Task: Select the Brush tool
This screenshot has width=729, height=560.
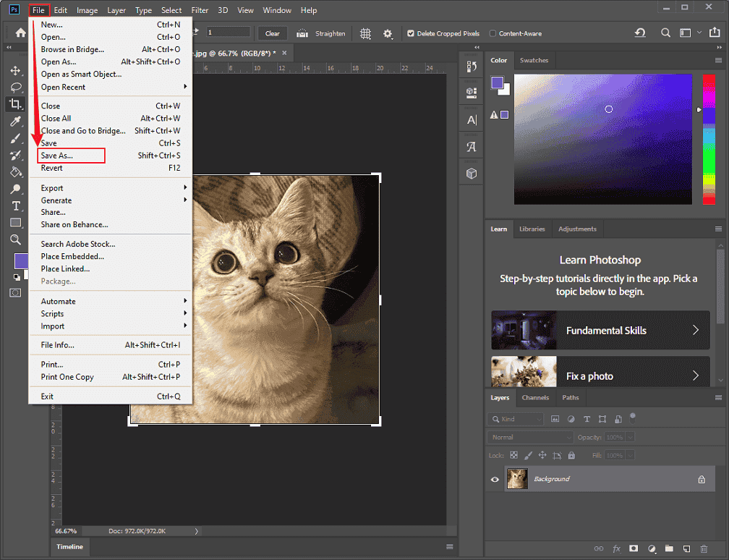Action: pos(16,138)
